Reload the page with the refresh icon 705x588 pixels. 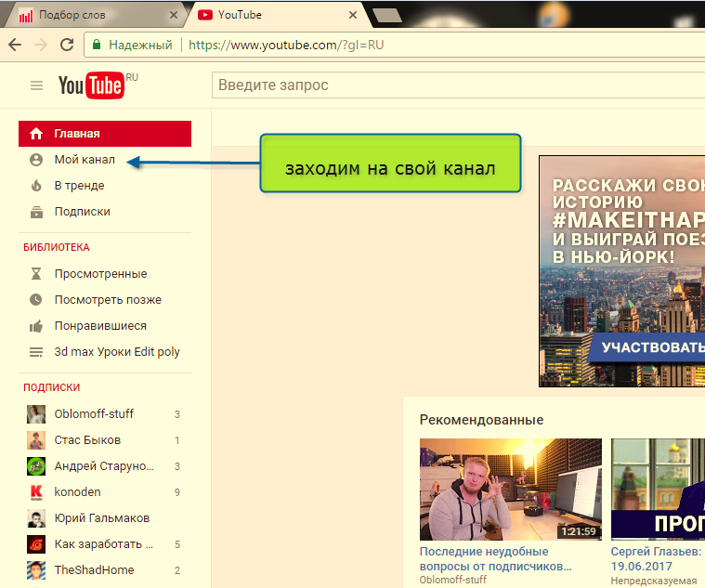[x=67, y=45]
